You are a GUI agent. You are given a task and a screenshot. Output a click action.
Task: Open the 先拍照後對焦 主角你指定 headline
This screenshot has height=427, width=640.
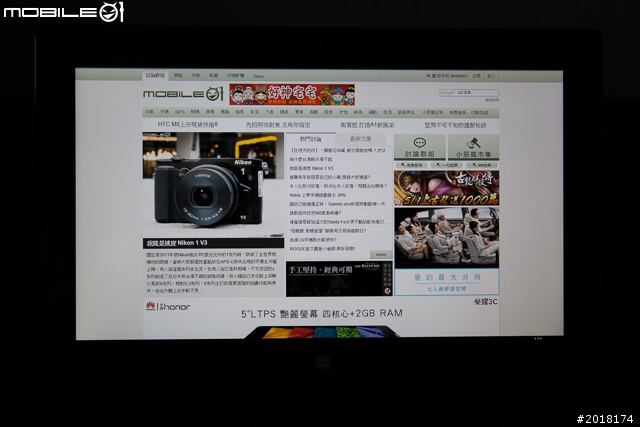pyautogui.click(x=278, y=125)
